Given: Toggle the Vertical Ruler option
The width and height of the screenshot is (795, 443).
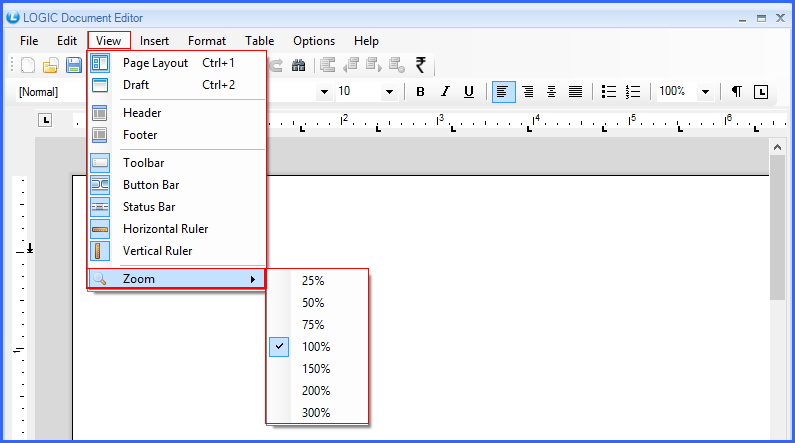Looking at the screenshot, I should 177,251.
